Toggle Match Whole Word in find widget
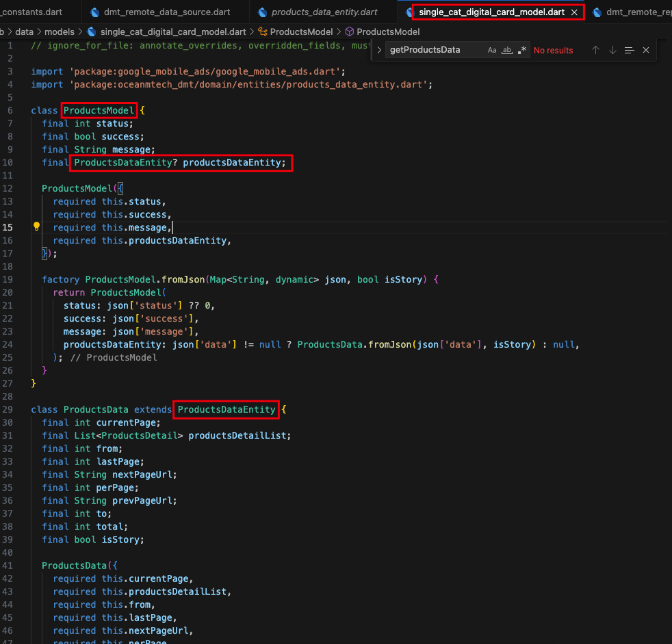 click(x=507, y=50)
